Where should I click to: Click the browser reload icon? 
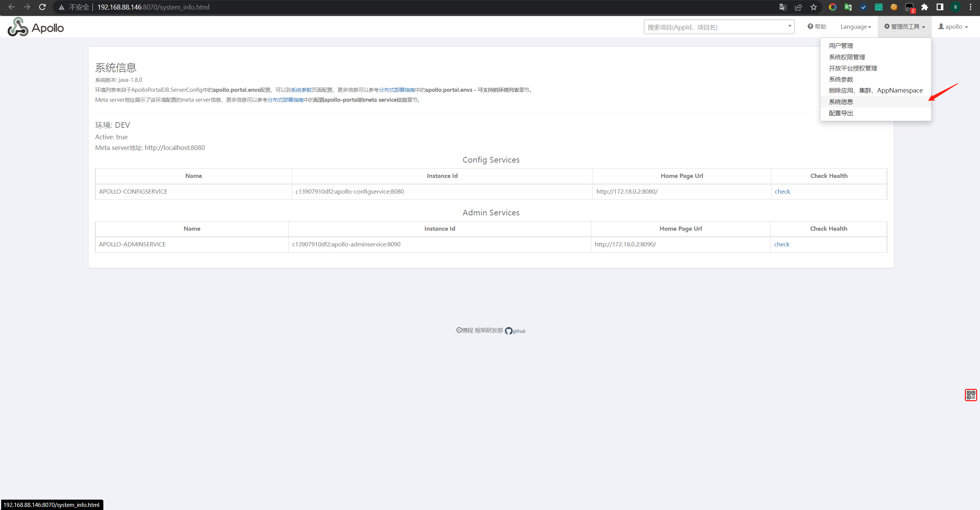coord(42,7)
